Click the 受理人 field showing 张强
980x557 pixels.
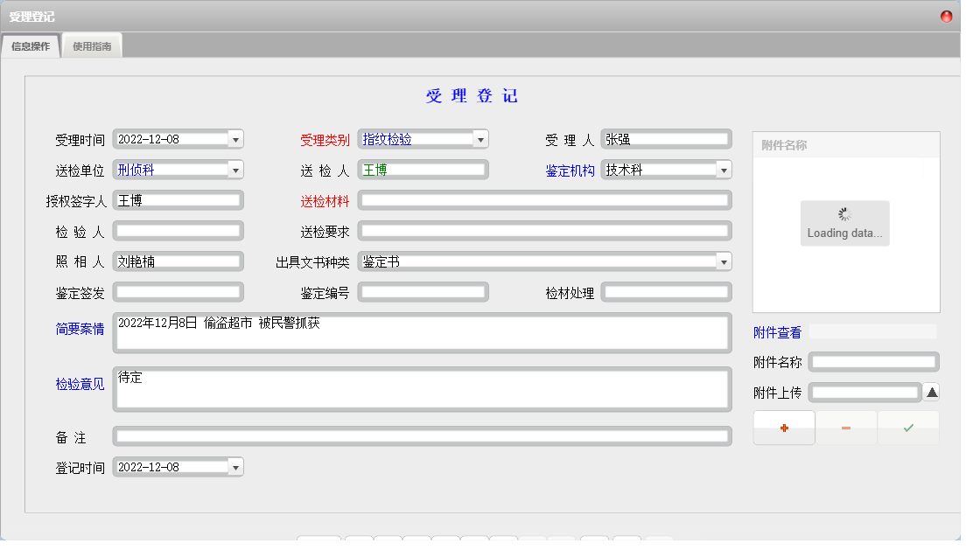point(666,138)
